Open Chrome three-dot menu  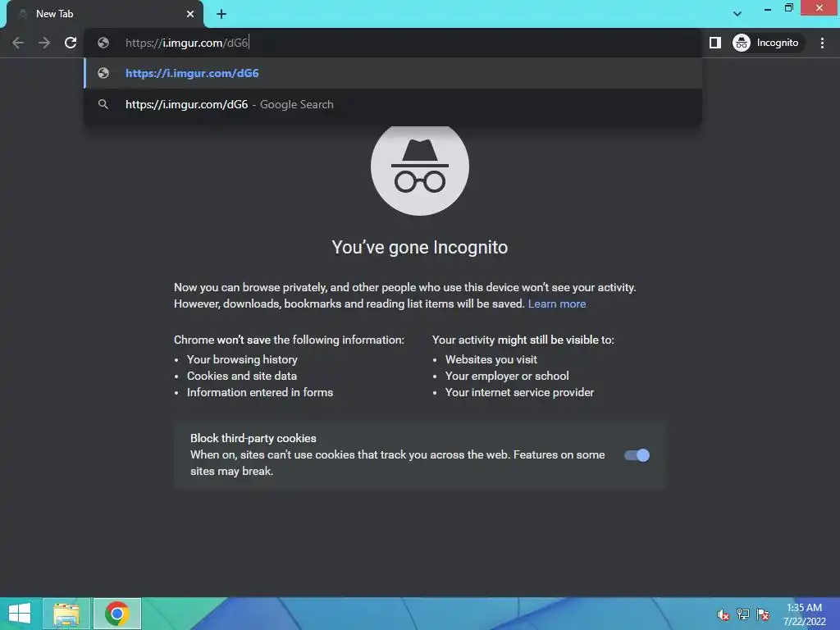click(x=822, y=43)
